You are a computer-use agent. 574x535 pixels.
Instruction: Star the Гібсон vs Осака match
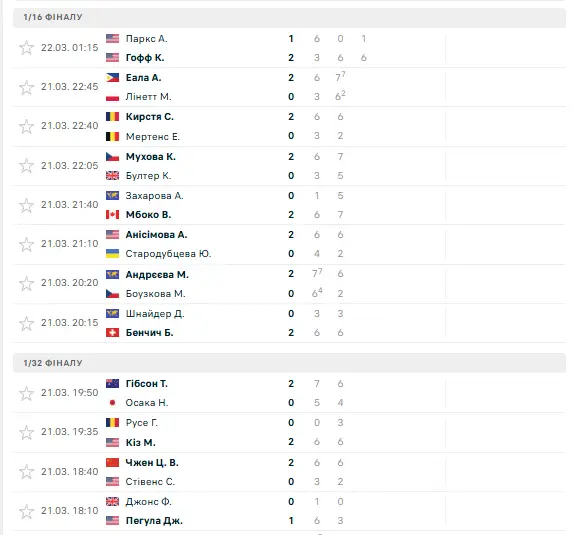coord(26,394)
